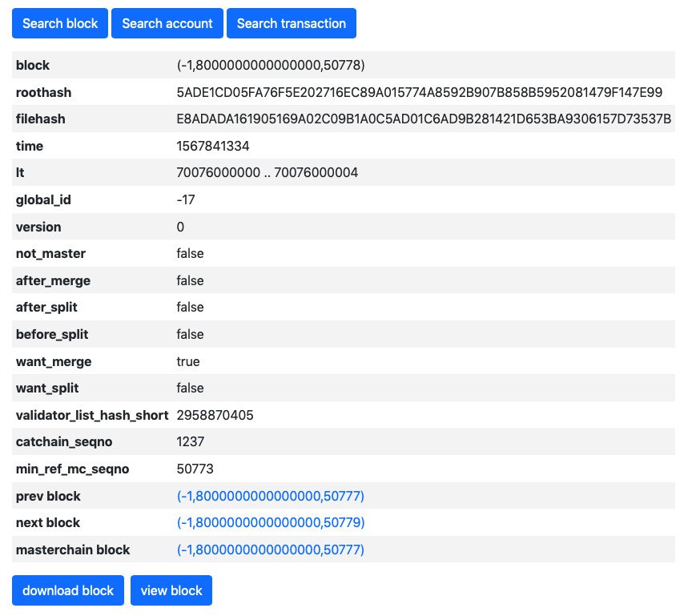Click the not_master row's false value
Screen dimensions: 688x616
190,254
